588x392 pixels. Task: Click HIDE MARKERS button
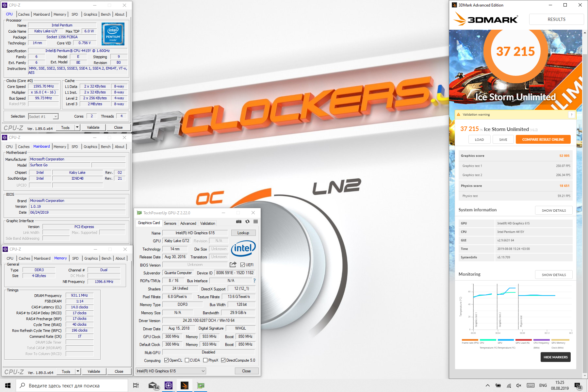point(555,357)
